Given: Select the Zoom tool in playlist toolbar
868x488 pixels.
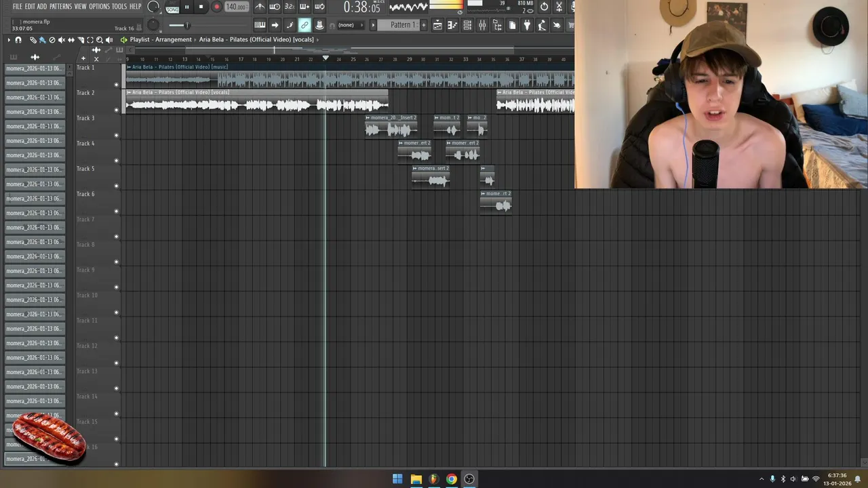Looking at the screenshot, I should (100, 40).
